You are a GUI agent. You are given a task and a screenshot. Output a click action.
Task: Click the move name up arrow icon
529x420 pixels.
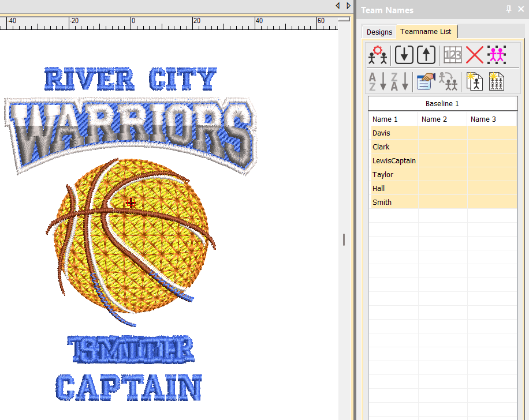(x=426, y=55)
